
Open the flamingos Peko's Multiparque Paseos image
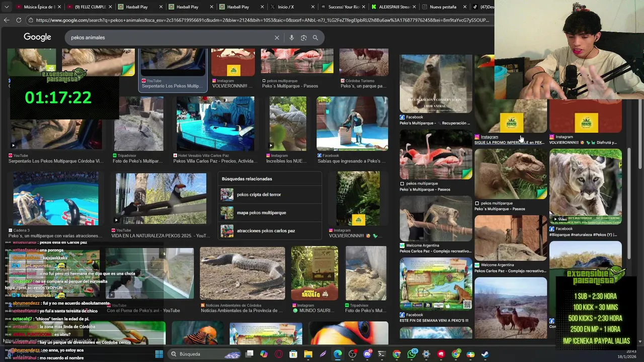pyautogui.click(x=436, y=154)
